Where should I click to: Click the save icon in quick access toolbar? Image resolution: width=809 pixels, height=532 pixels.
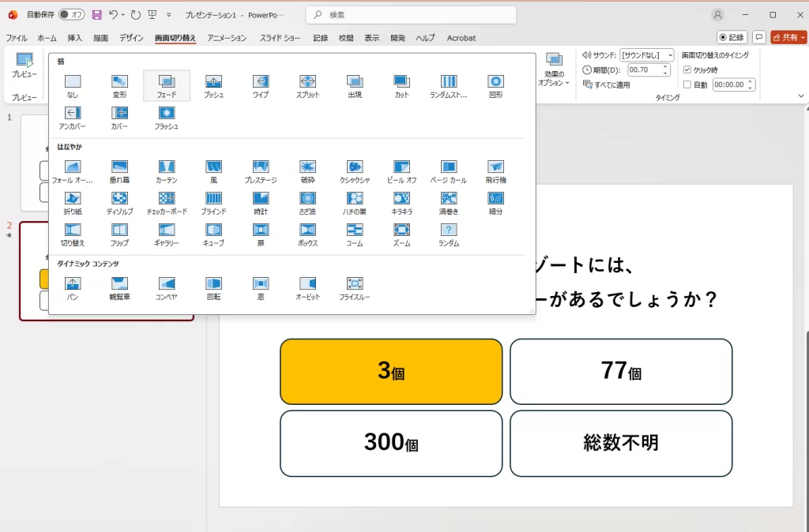(96, 13)
